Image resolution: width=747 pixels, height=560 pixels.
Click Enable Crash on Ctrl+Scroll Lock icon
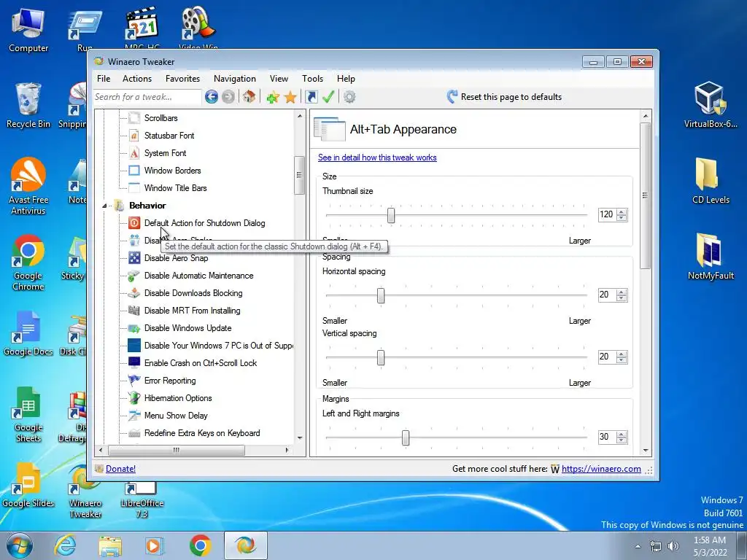click(134, 363)
